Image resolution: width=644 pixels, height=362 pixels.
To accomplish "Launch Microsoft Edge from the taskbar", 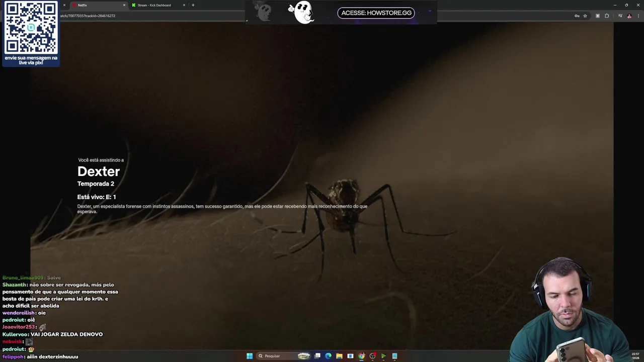I will coord(329,356).
